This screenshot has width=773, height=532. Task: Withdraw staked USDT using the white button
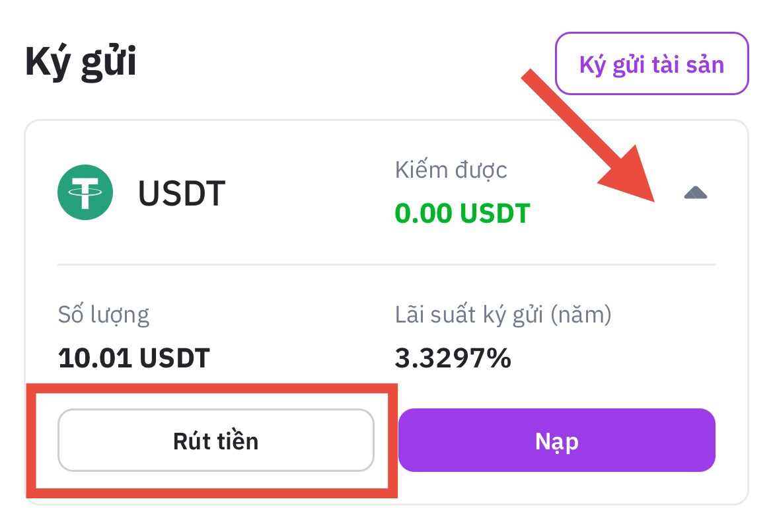click(x=216, y=440)
